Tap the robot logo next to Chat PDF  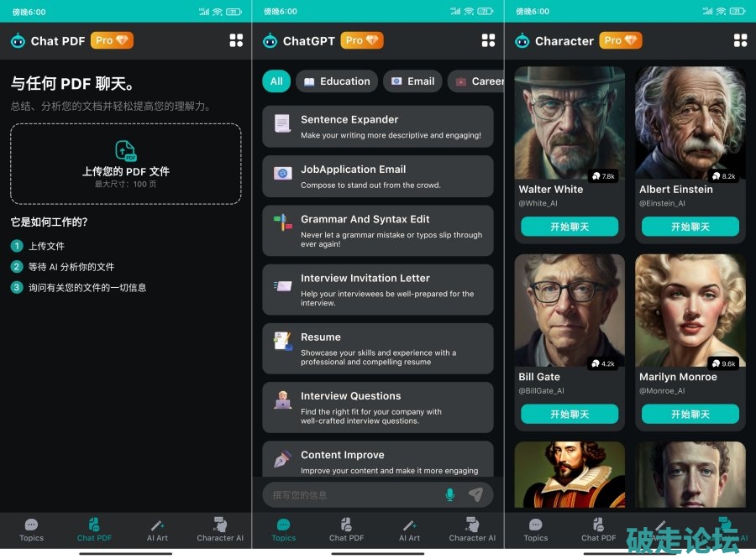[18, 40]
